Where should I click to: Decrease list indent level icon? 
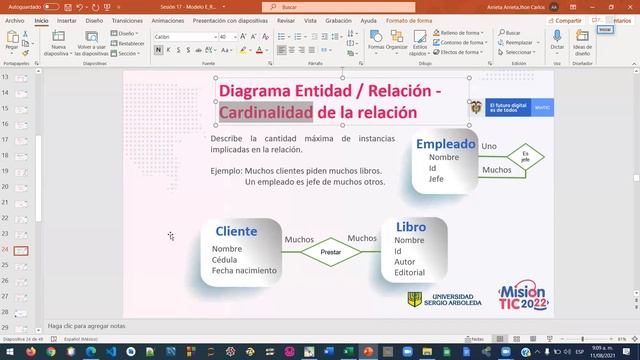[314, 37]
